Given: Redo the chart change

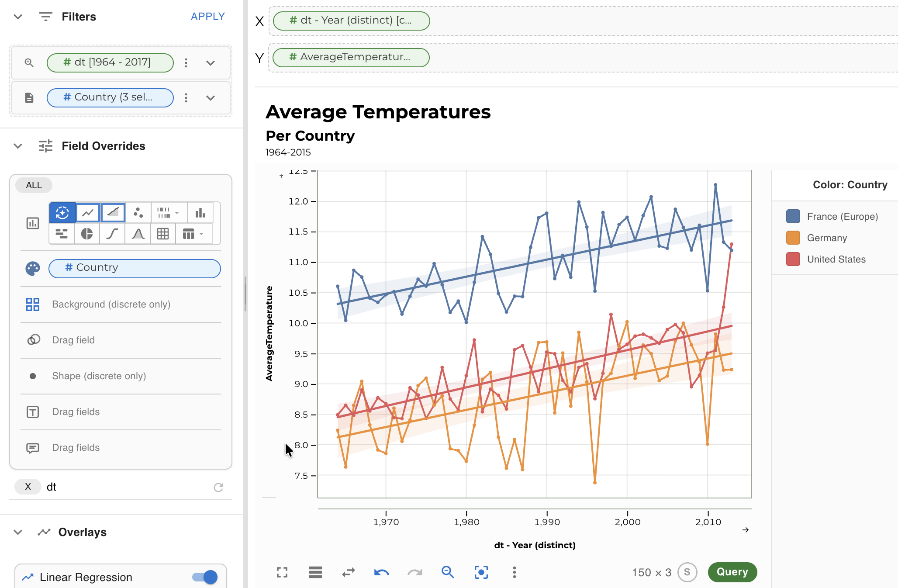Looking at the screenshot, I should point(415,572).
